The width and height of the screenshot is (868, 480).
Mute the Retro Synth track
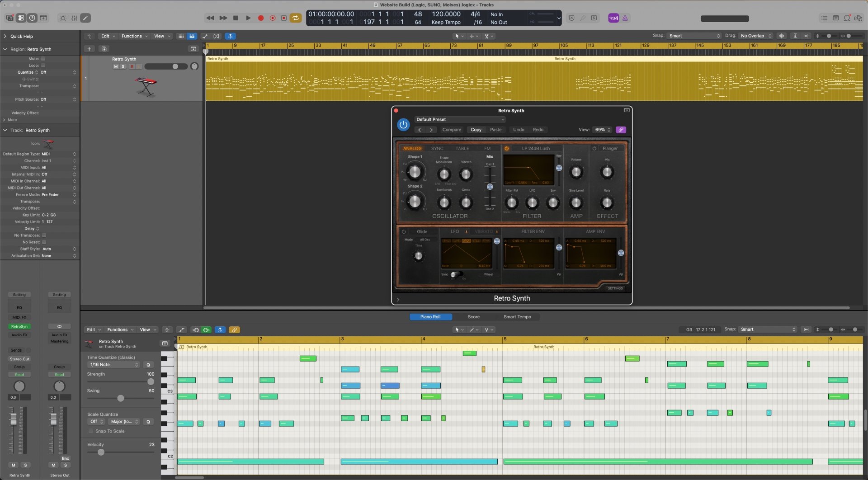coord(116,66)
